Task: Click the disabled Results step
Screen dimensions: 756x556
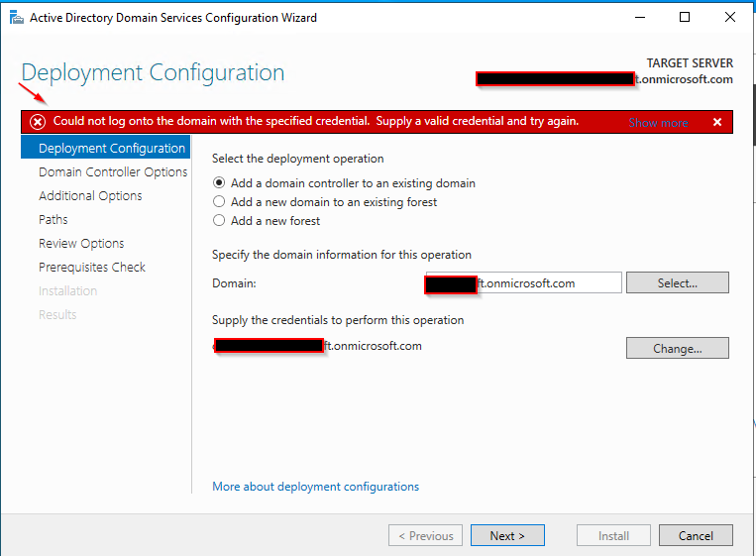Action: pos(57,314)
